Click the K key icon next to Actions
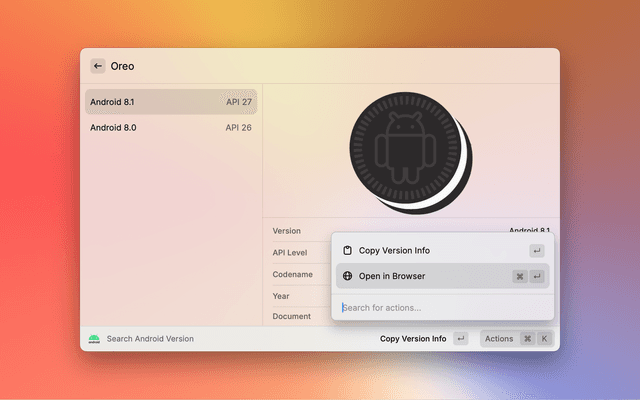This screenshot has width=640, height=400. [544, 339]
